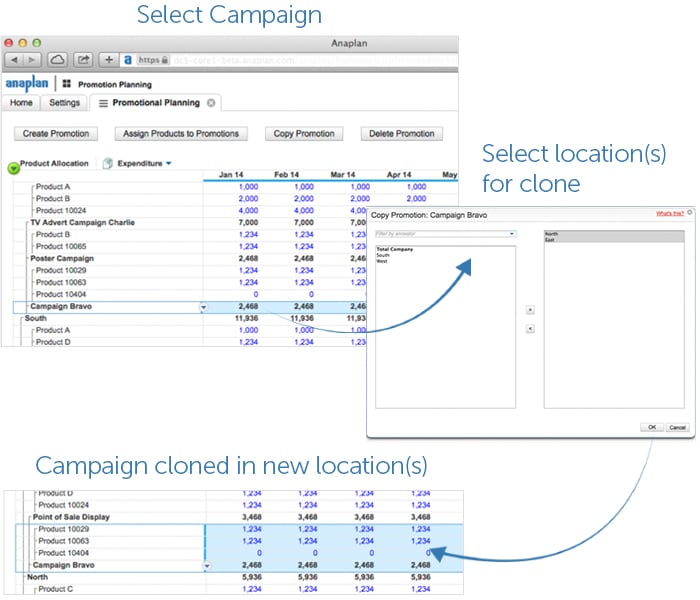The height and width of the screenshot is (600, 700).
Task: Click OK in Copy Promotion dialog
Action: [x=652, y=427]
